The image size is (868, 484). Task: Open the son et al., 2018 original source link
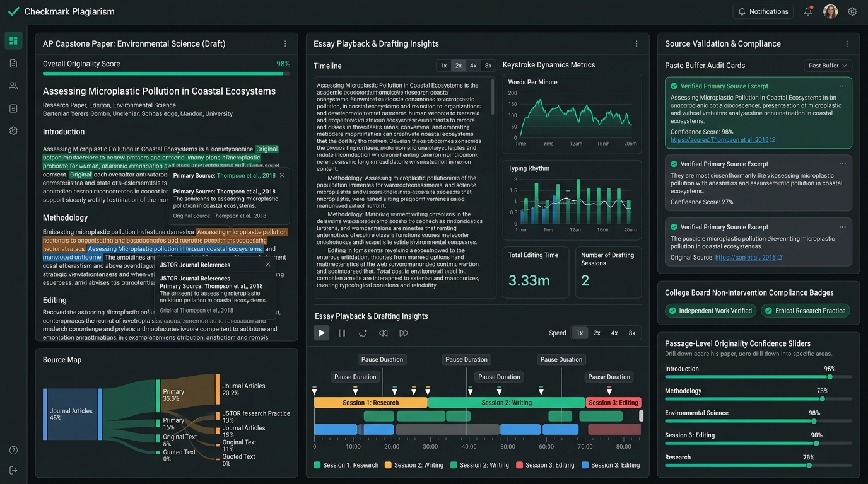point(749,258)
